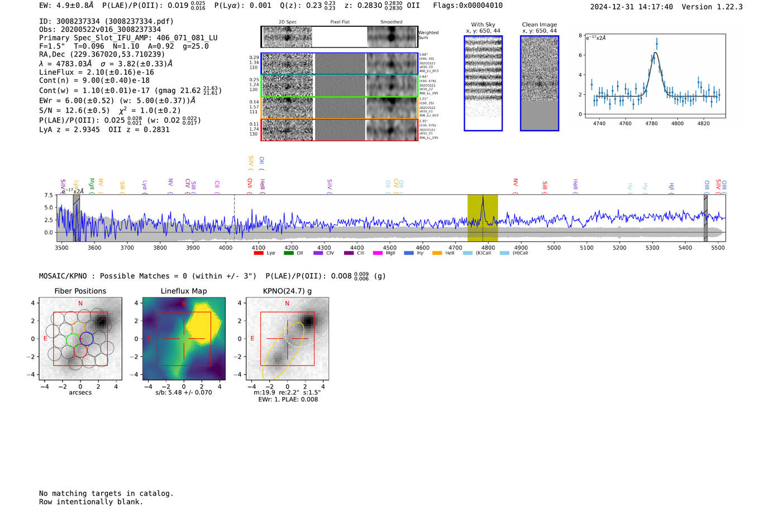The height and width of the screenshot is (532, 782).
Task: Open the Clean Image cutout
Action: [x=540, y=83]
